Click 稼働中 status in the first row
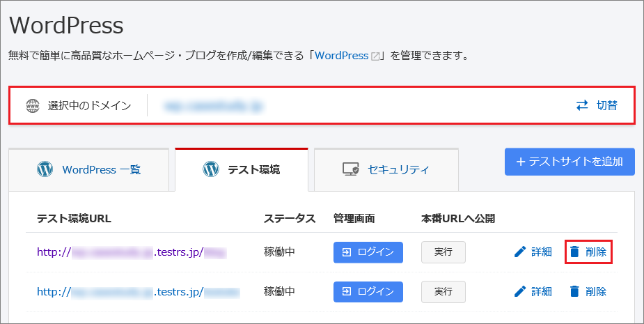Screen dimensions: 644x324 [279, 252]
